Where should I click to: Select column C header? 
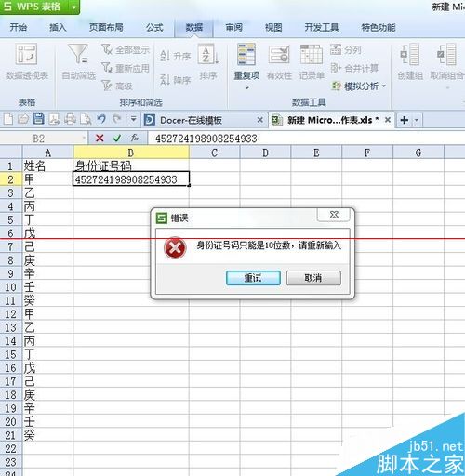[x=214, y=152]
